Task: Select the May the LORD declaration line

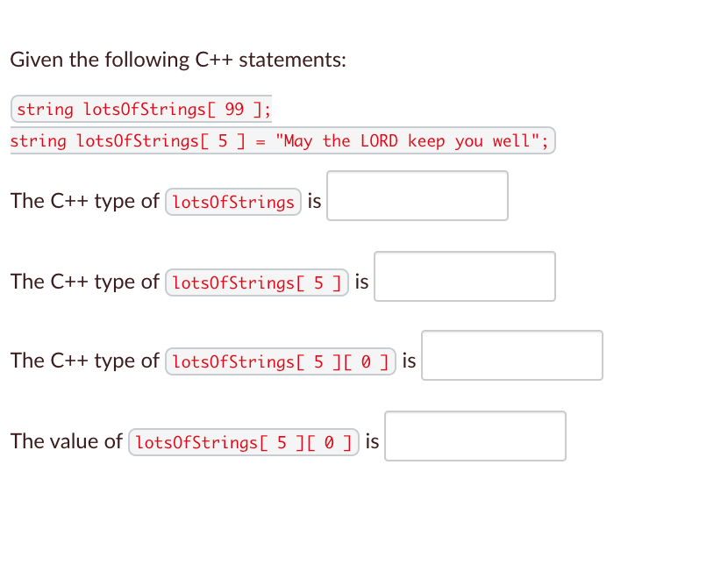Action: (281, 140)
